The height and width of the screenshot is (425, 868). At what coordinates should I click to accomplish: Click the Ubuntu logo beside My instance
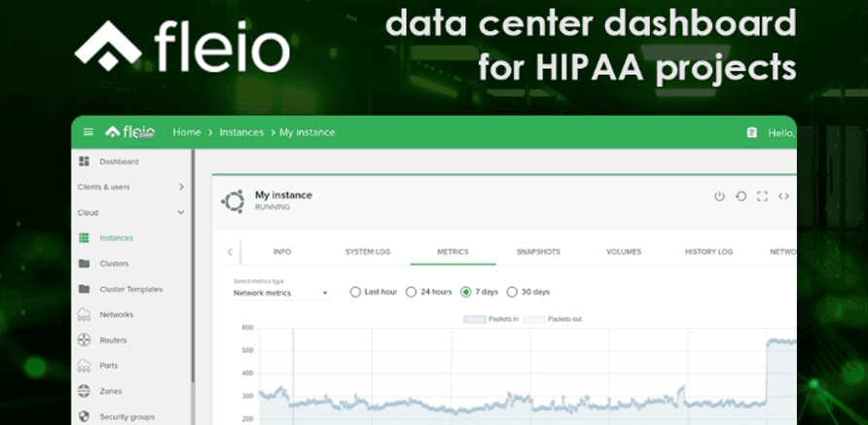(x=233, y=201)
